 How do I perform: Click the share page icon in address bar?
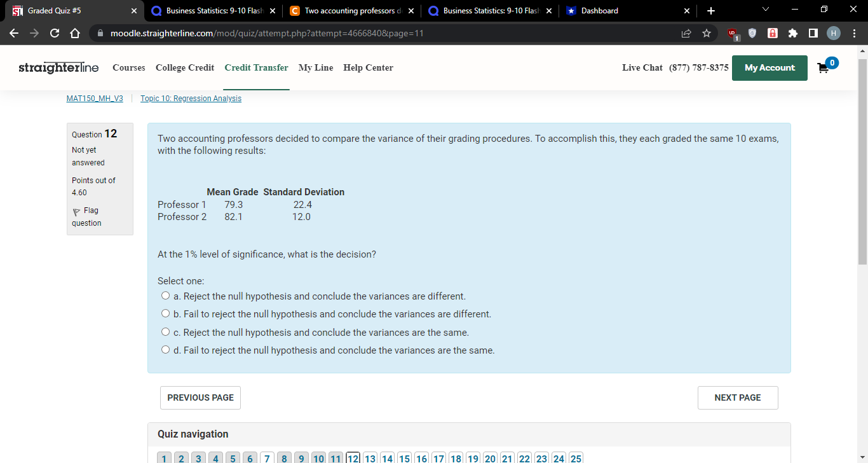tap(686, 33)
